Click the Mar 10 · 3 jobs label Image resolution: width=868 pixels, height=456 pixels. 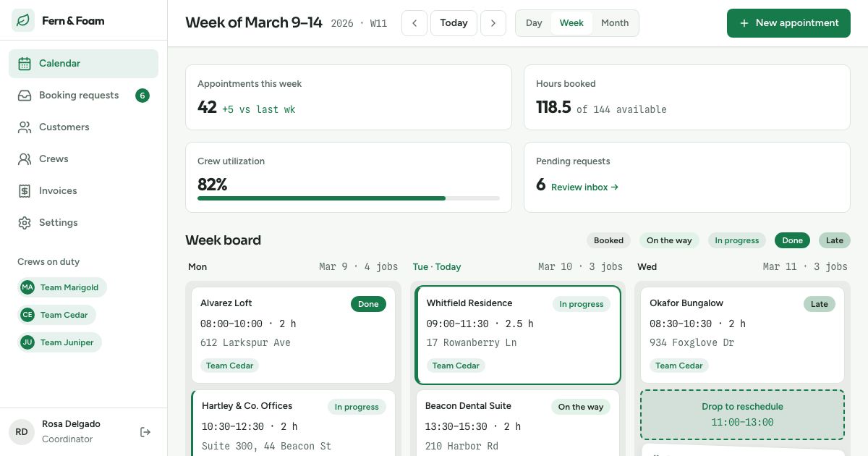580,267
